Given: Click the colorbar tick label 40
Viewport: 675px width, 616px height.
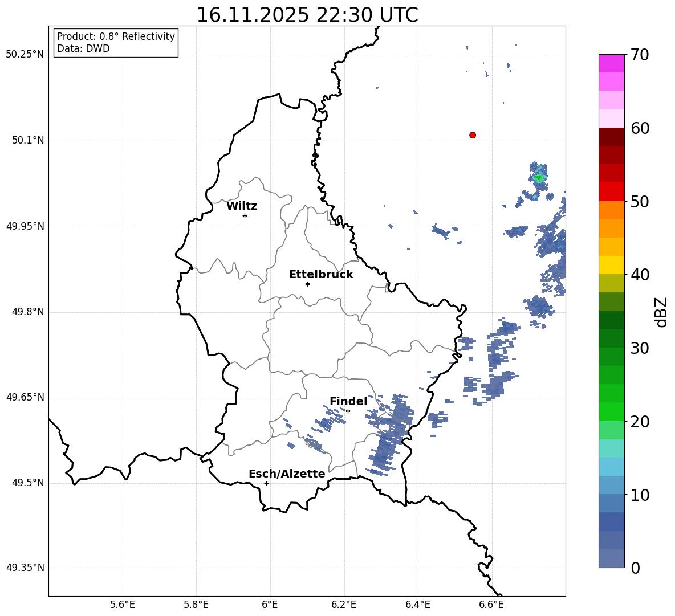Looking at the screenshot, I should click(x=640, y=275).
